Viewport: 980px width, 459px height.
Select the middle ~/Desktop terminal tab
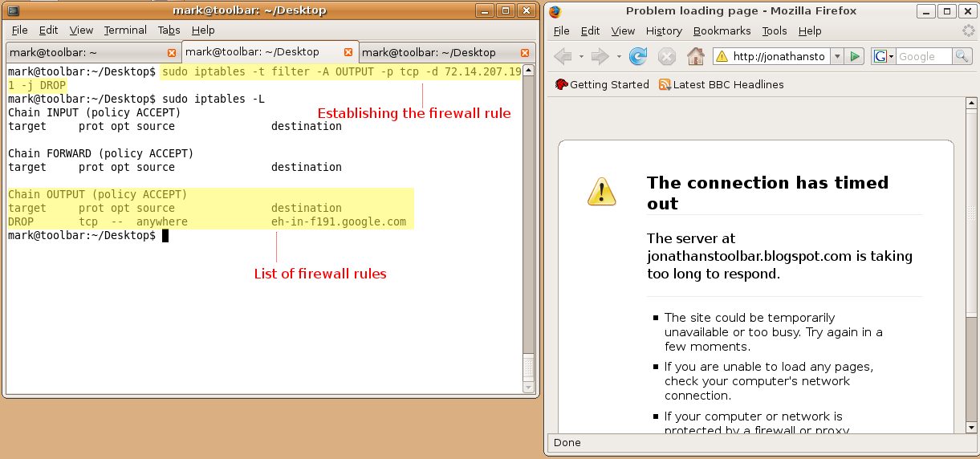(270, 51)
